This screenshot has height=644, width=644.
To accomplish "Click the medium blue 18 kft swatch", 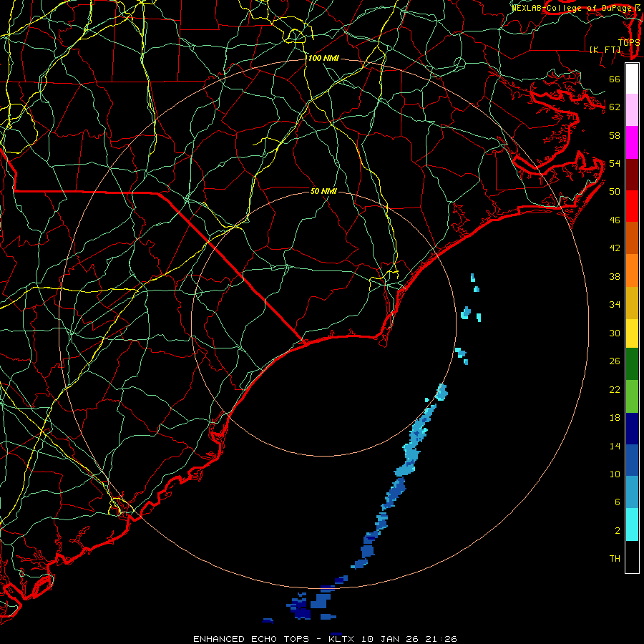I will tap(632, 460).
